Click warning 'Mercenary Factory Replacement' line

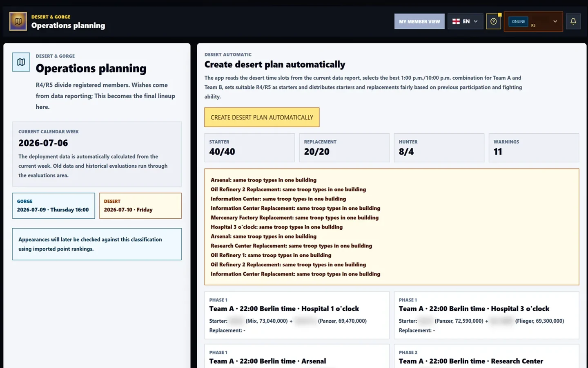coord(294,218)
